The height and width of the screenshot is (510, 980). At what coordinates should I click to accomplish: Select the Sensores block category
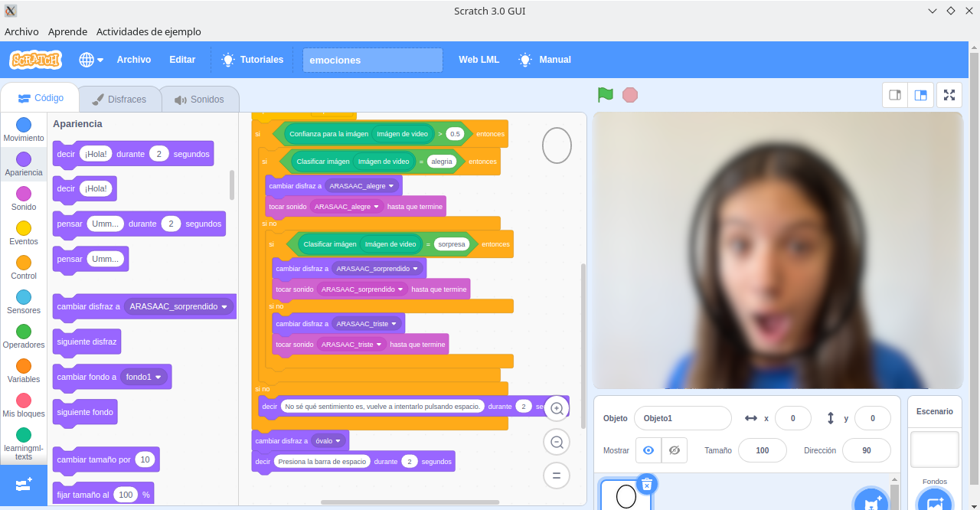24,302
